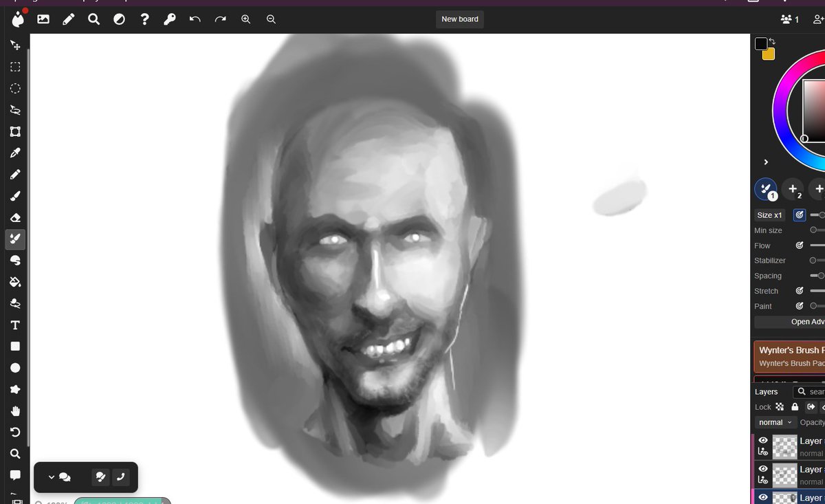This screenshot has width=825, height=504.
Task: Select brush preset slot 1
Action: 766,189
